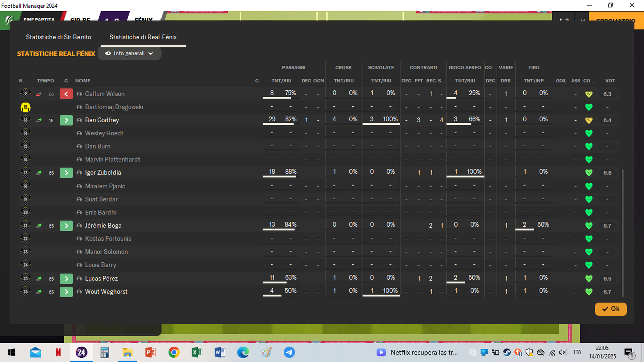Click Igor Zubeldia's substitution arrows icon
The height and width of the screenshot is (362, 644).
(39, 173)
